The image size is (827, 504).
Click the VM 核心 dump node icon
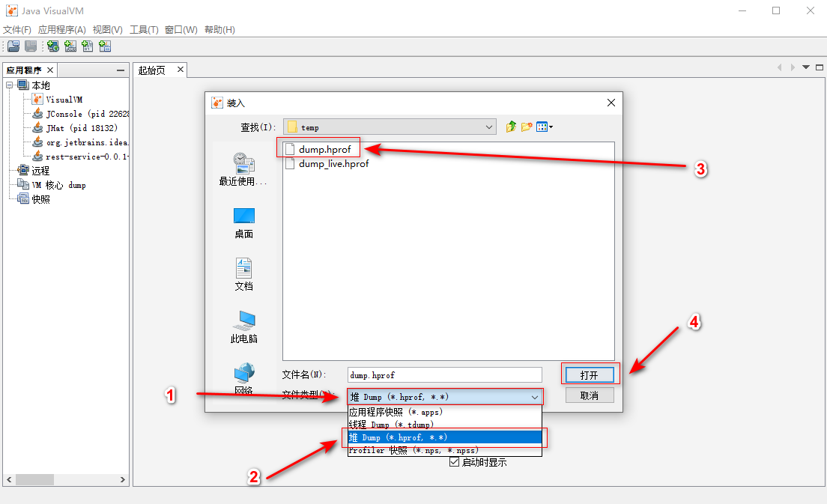(23, 184)
